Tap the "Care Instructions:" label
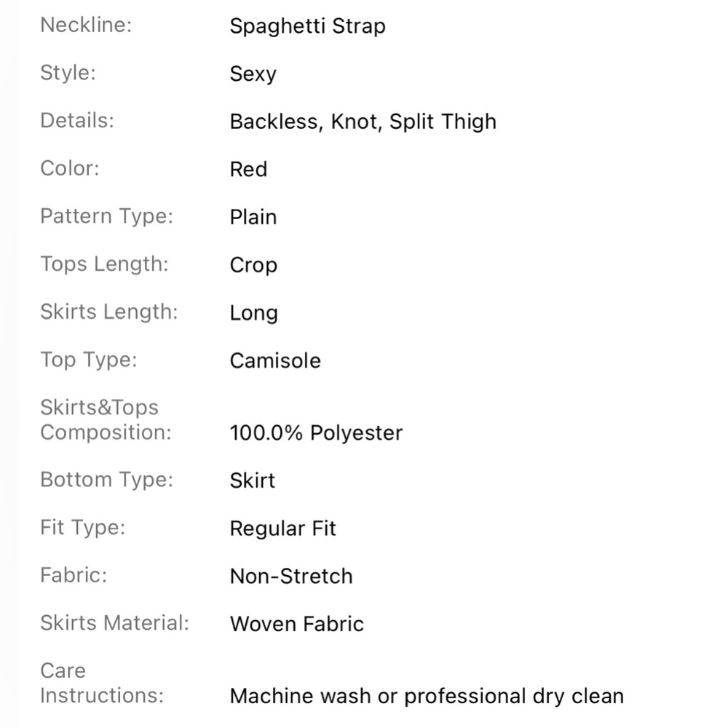The width and height of the screenshot is (728, 728). point(101,683)
